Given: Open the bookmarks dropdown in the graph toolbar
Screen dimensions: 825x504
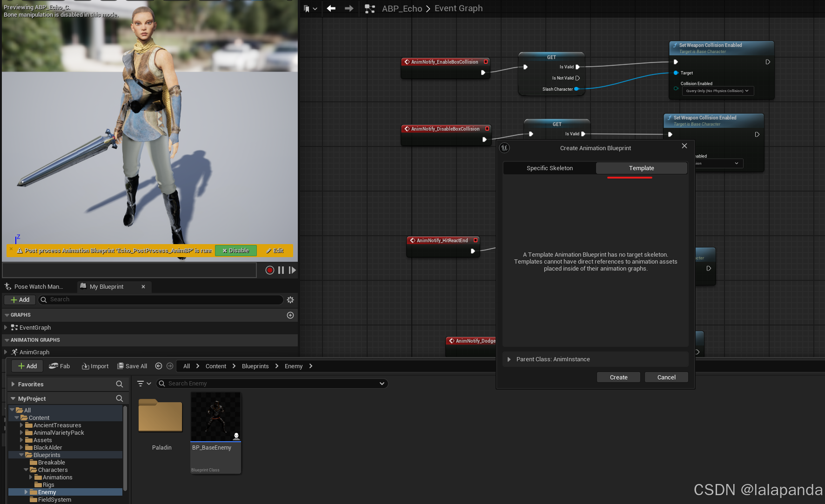Looking at the screenshot, I should coord(310,8).
